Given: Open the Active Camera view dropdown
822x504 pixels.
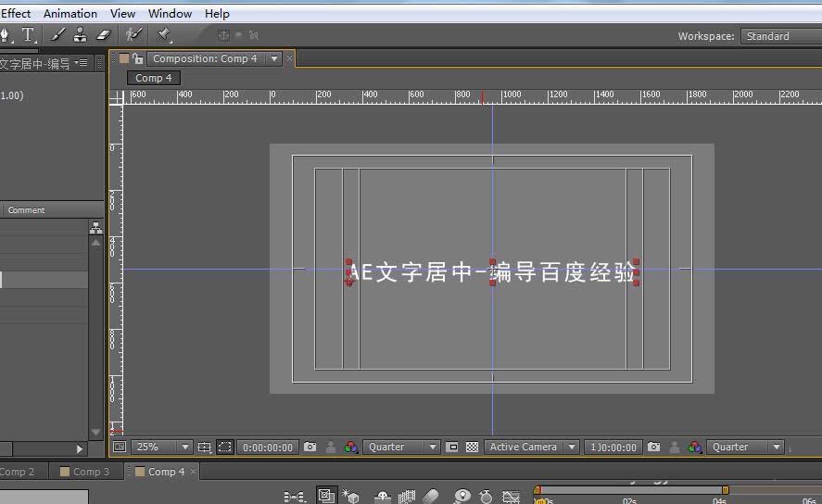Looking at the screenshot, I should click(x=532, y=447).
